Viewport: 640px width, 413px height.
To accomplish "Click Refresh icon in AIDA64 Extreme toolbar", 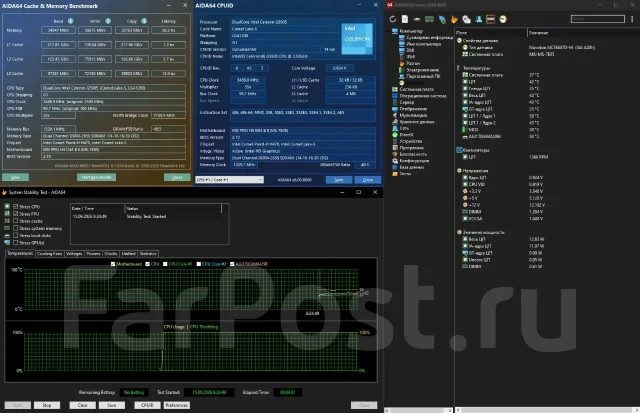I will pos(392,19).
